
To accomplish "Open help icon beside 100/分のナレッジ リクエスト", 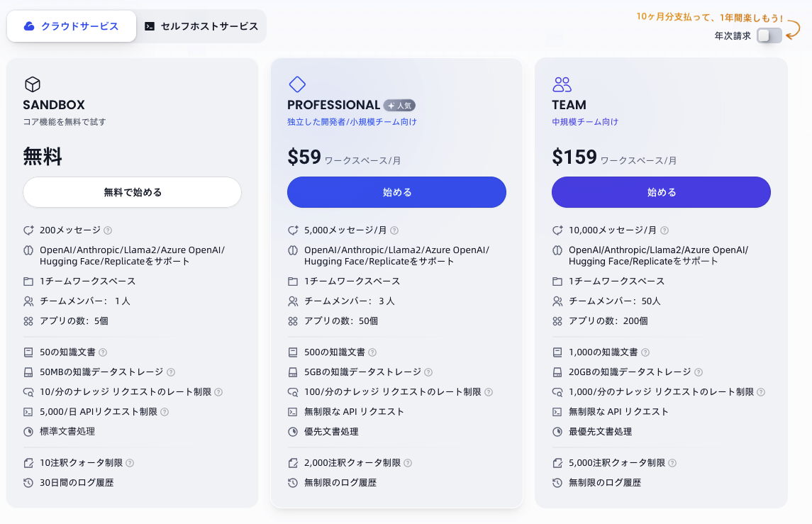I will [x=489, y=392].
